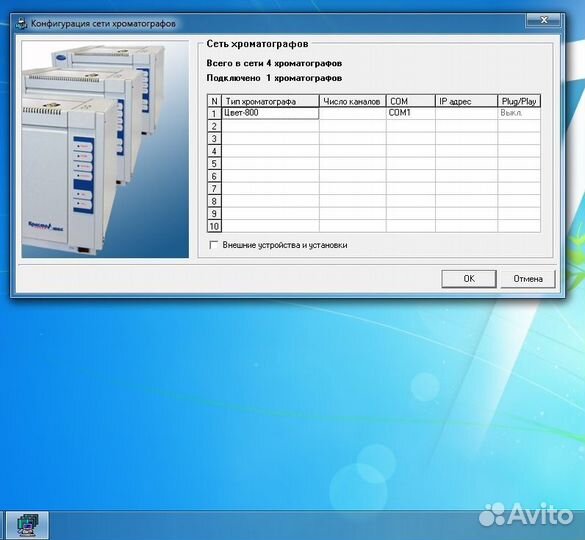Select row number 1 header
The image size is (585, 540).
[214, 113]
